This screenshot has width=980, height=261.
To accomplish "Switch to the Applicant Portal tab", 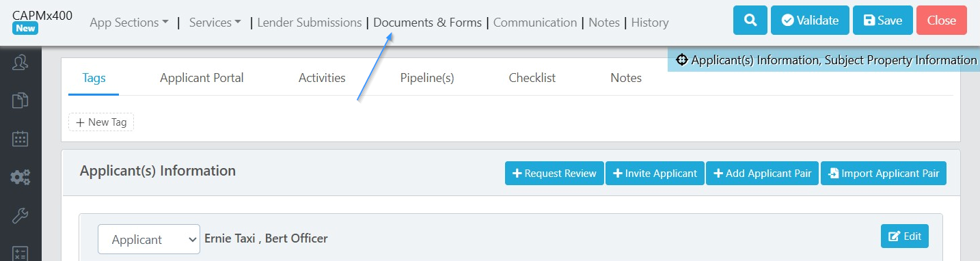I will coord(202,78).
